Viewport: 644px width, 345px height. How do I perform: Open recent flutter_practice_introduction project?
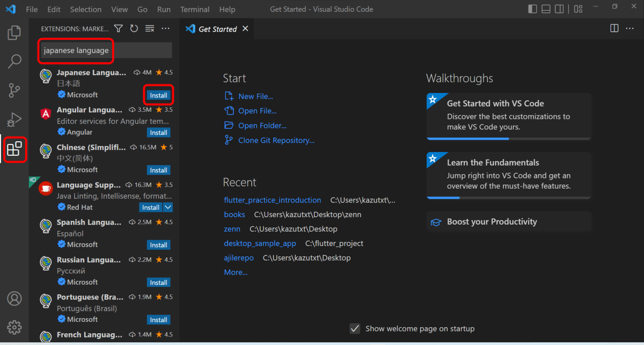click(273, 200)
